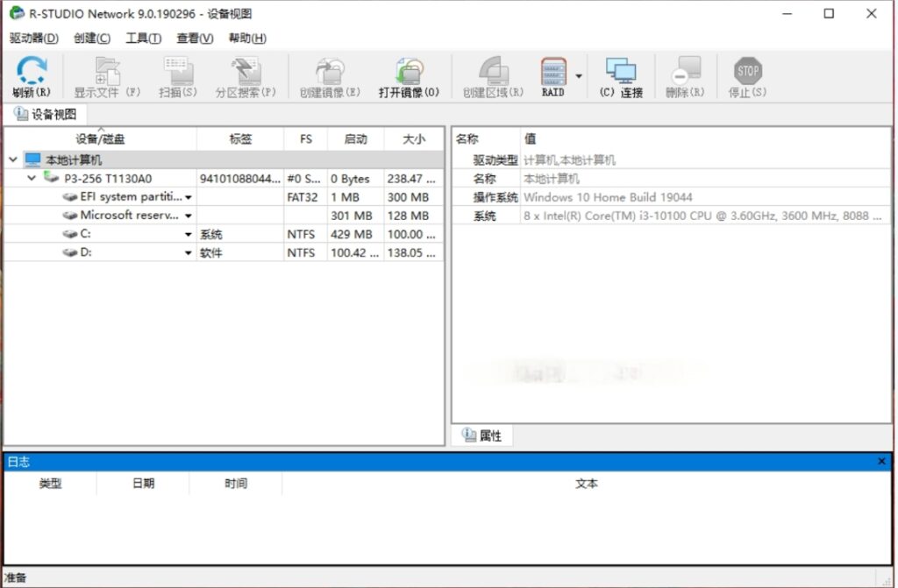
Task: Collapse the 本地计算机 tree node
Action: coord(13,160)
